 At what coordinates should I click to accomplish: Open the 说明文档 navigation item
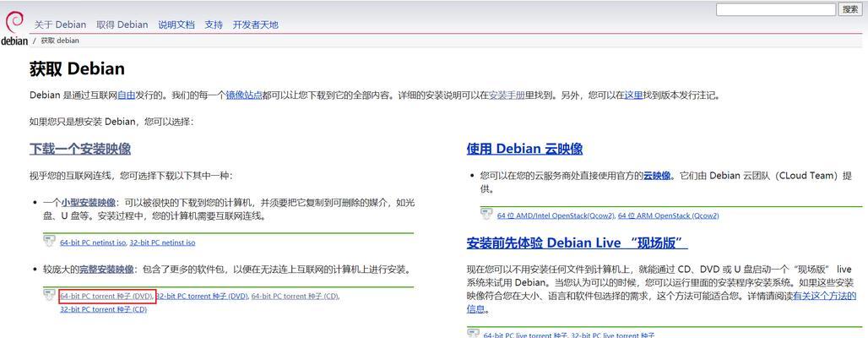176,25
